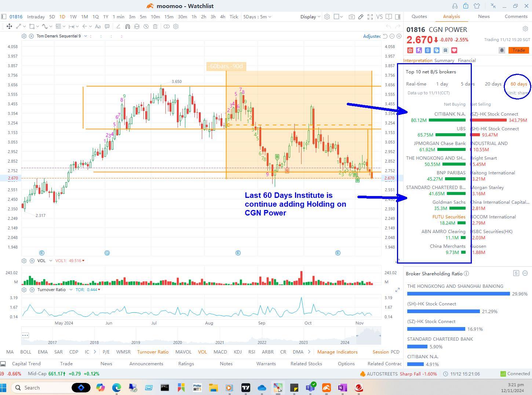Screen dimensions: 532x395
Task: Enter fullscreen chart mode
Action: click(x=370, y=17)
